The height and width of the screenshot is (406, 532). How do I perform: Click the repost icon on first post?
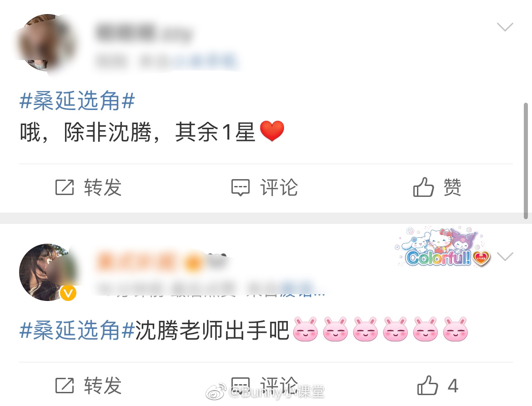(x=65, y=187)
